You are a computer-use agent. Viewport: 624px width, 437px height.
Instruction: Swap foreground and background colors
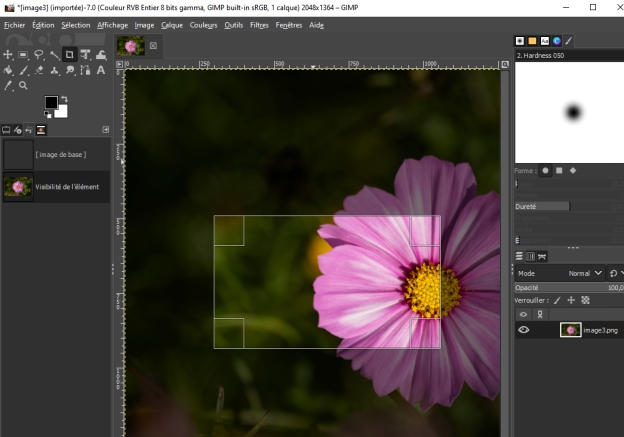point(63,98)
